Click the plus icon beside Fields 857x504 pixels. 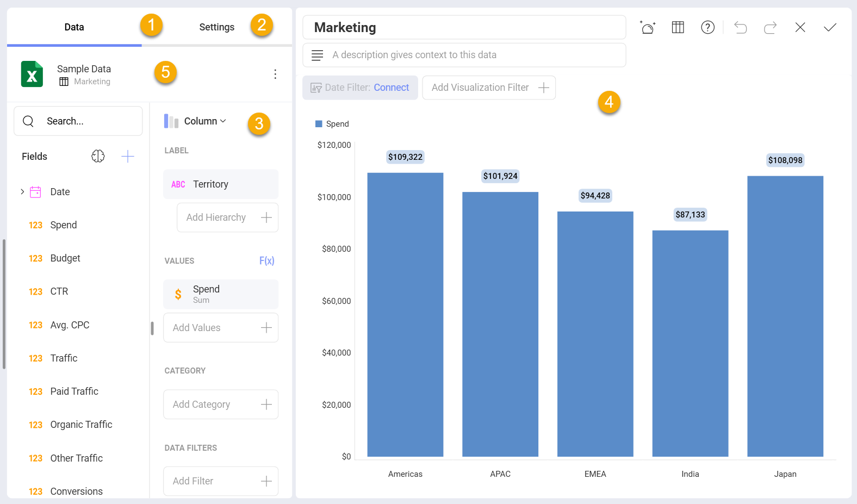tap(128, 157)
